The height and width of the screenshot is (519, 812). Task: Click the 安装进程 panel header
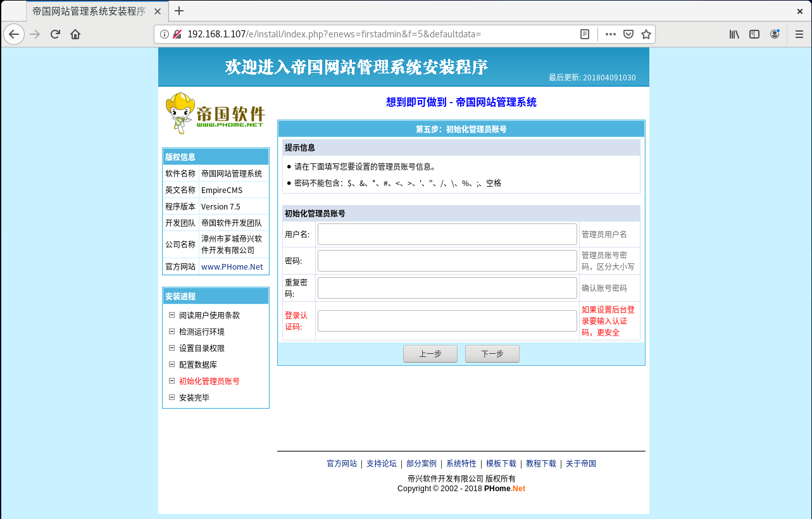[216, 296]
